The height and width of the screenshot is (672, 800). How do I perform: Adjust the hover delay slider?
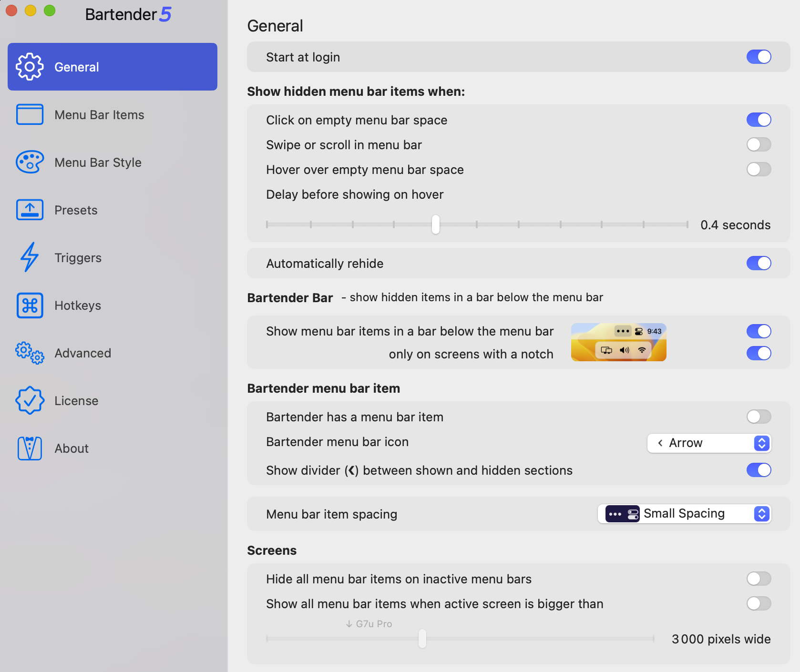[435, 224]
